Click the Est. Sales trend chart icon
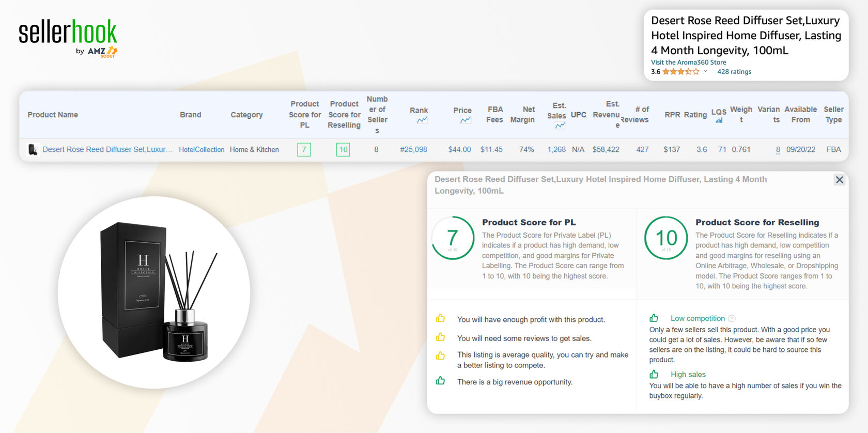 pyautogui.click(x=560, y=126)
